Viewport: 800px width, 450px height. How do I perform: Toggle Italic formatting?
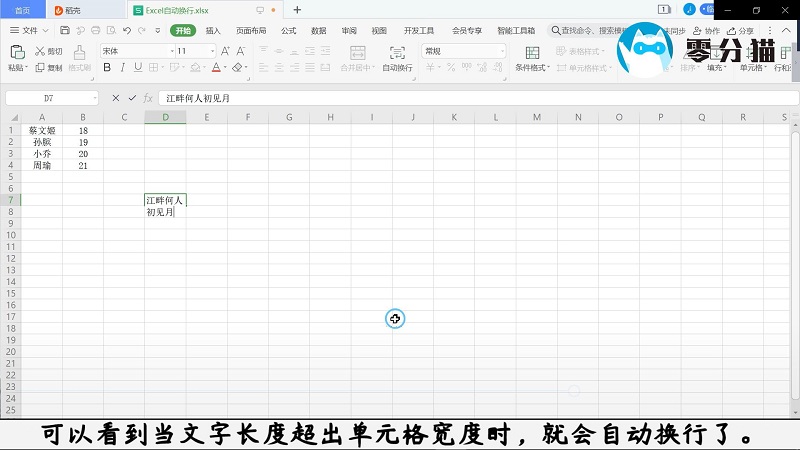click(122, 67)
